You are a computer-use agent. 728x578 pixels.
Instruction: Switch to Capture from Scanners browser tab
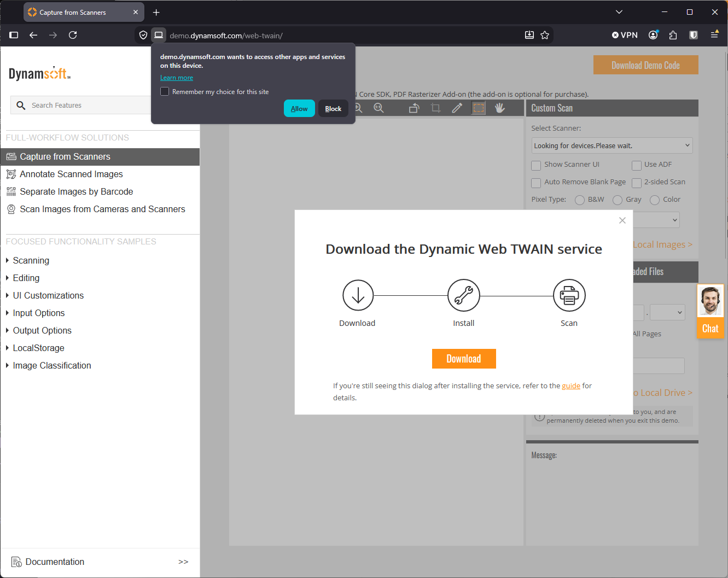point(84,12)
